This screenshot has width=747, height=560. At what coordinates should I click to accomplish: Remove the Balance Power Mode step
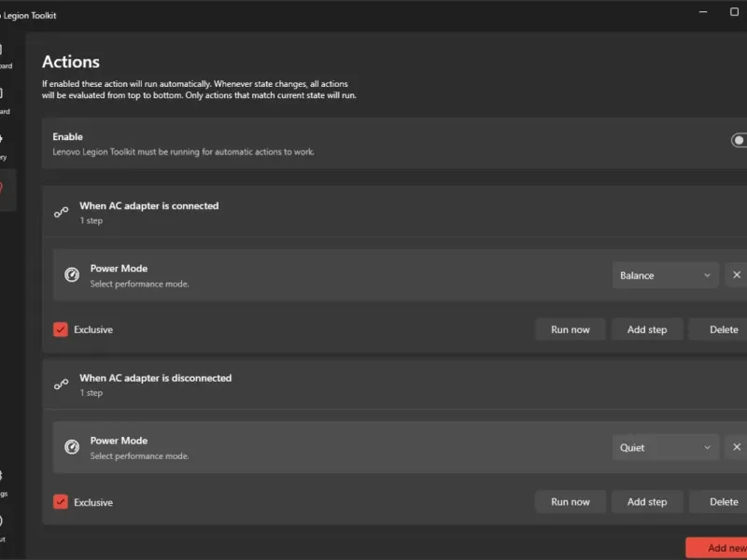pos(736,275)
